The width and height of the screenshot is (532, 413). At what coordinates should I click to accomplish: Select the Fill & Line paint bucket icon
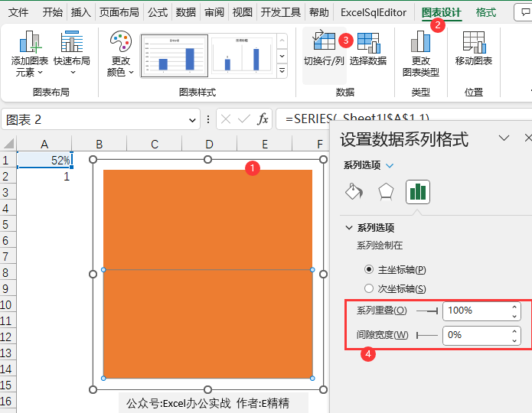tap(354, 191)
